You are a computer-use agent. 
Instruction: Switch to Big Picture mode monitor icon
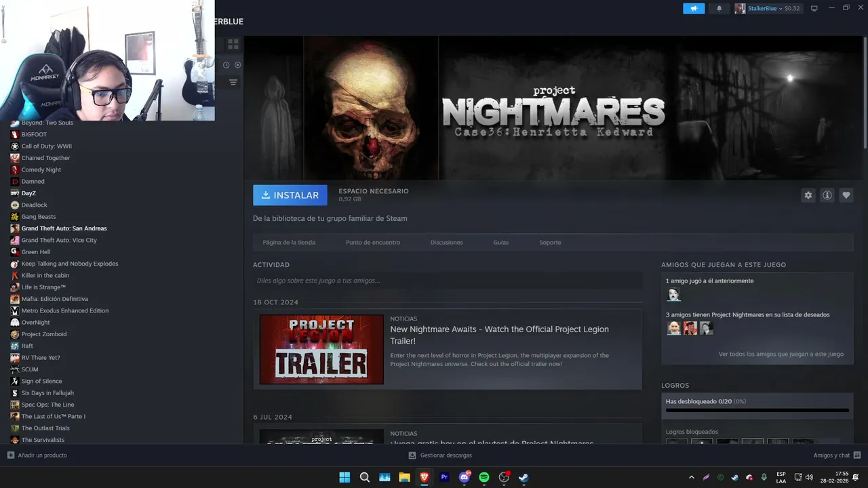[814, 8]
